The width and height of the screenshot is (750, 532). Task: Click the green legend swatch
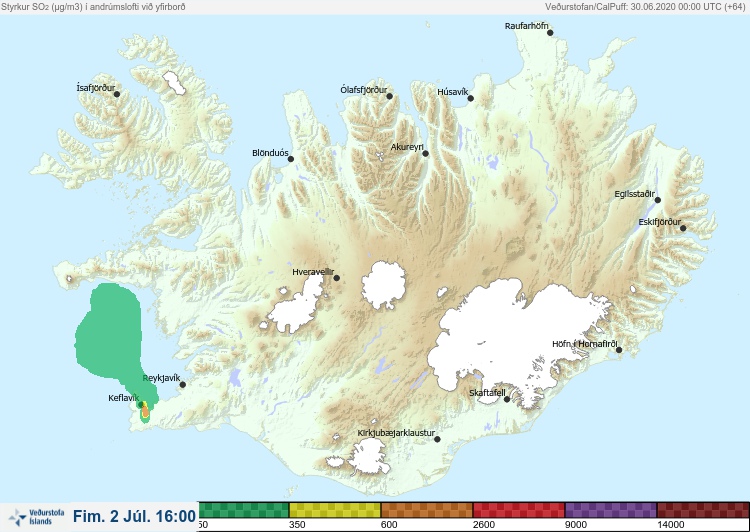point(243,510)
